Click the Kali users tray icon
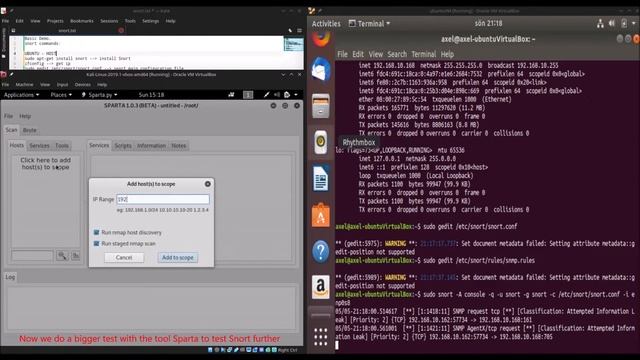This screenshot has height=360, width=640. pos(231,95)
